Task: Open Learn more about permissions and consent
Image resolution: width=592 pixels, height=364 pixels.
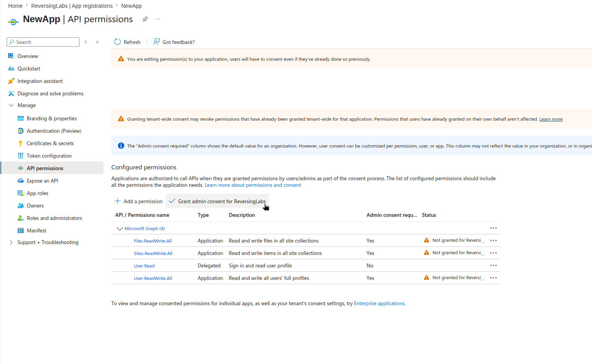Action: pyautogui.click(x=253, y=185)
